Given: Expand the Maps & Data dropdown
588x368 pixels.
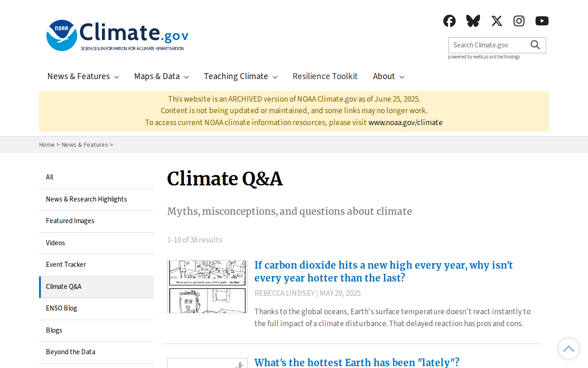Looking at the screenshot, I should pos(162,76).
